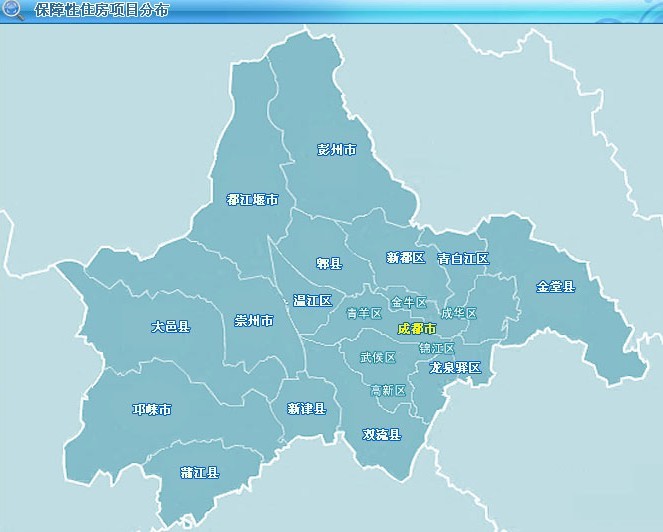Select 金牛区 district on the map
Viewport: 663px width, 532px height.
click(x=409, y=302)
